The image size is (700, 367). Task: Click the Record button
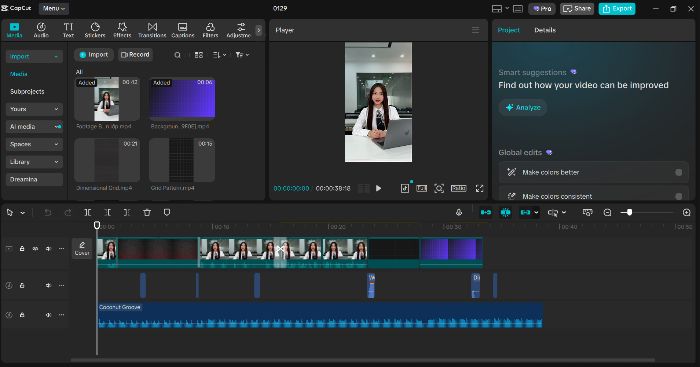(135, 54)
